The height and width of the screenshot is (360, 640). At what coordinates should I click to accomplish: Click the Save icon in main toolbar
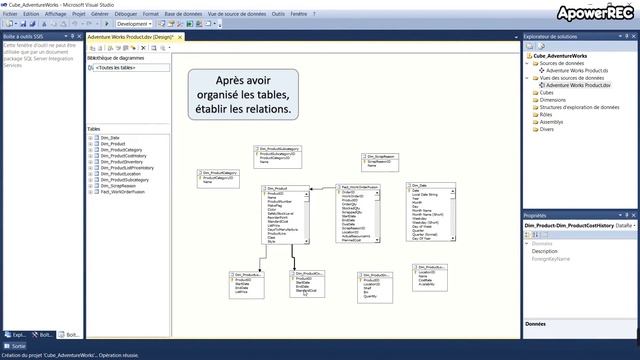point(23,24)
